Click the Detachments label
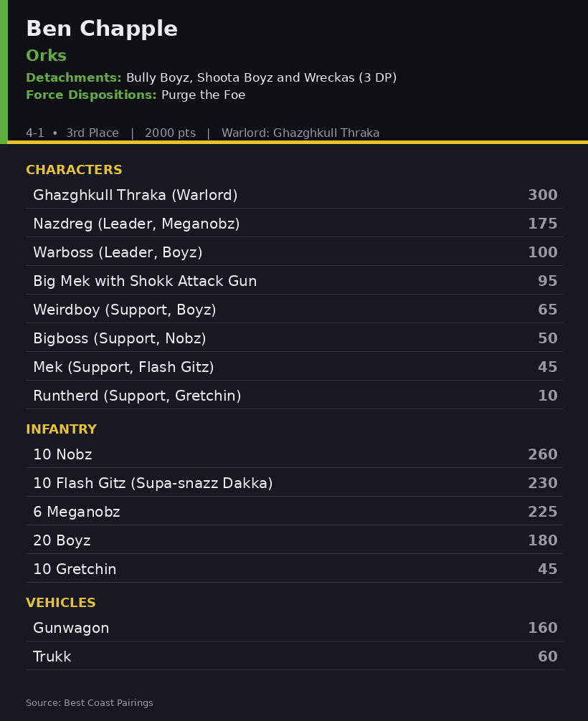588x721 pixels. (x=74, y=77)
